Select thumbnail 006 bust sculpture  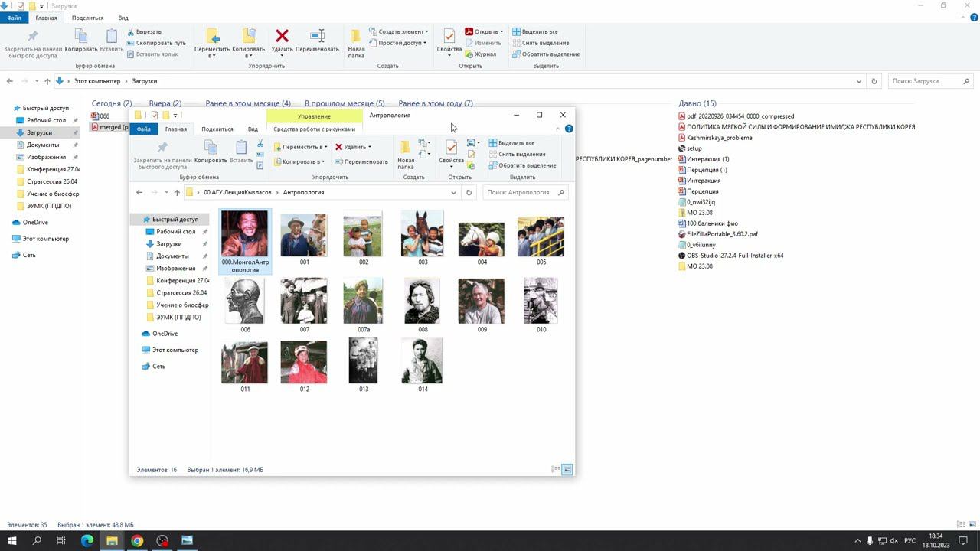coord(245,305)
